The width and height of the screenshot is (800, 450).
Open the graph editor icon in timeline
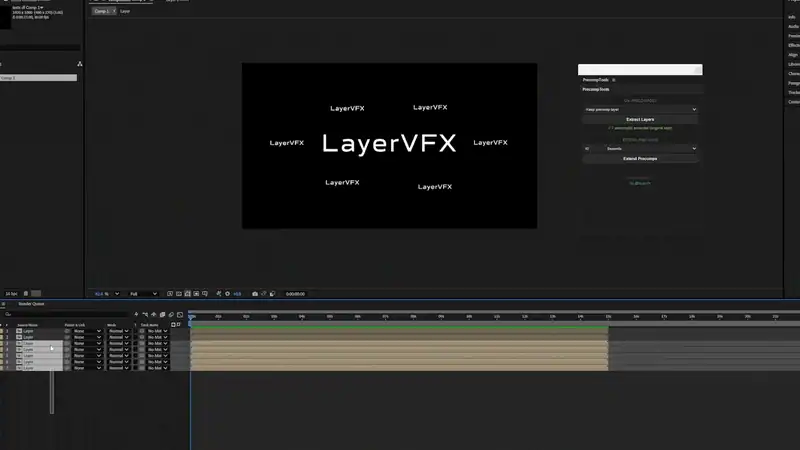(x=180, y=314)
